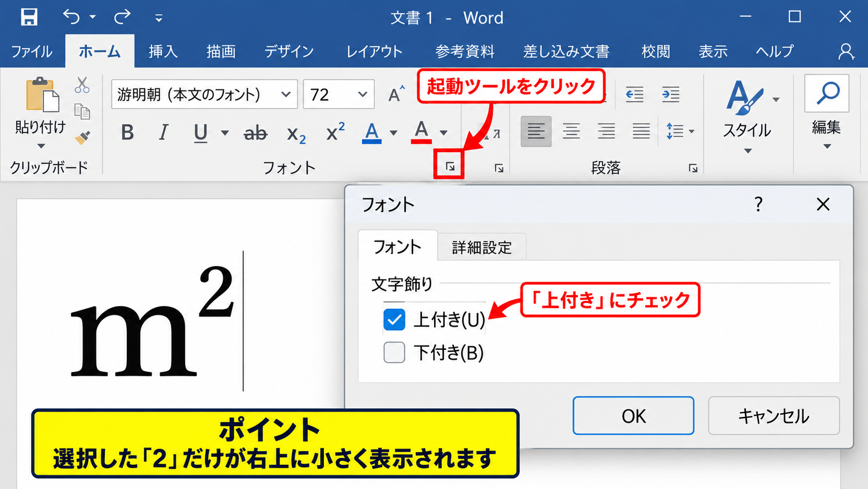Check the 下付き(B) checkbox
Screen dimensions: 868x489
(x=395, y=352)
